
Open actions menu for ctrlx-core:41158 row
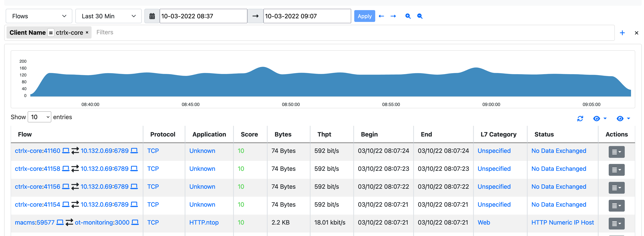pos(617,170)
